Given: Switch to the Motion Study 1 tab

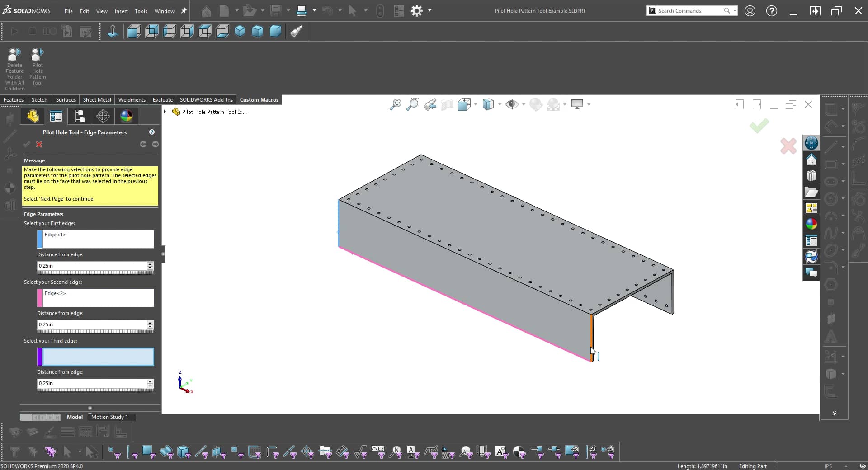Looking at the screenshot, I should pyautogui.click(x=110, y=417).
